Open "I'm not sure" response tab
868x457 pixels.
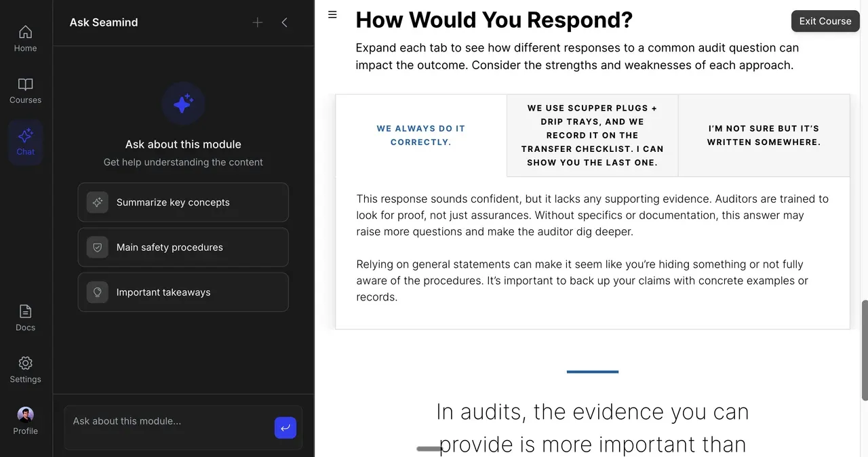(764, 136)
